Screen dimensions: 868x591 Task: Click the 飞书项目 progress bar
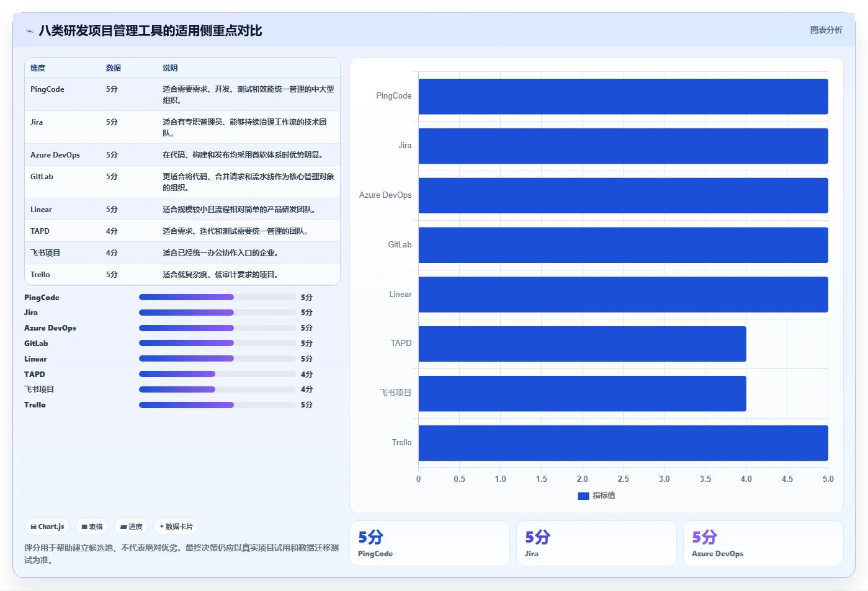coord(217,389)
